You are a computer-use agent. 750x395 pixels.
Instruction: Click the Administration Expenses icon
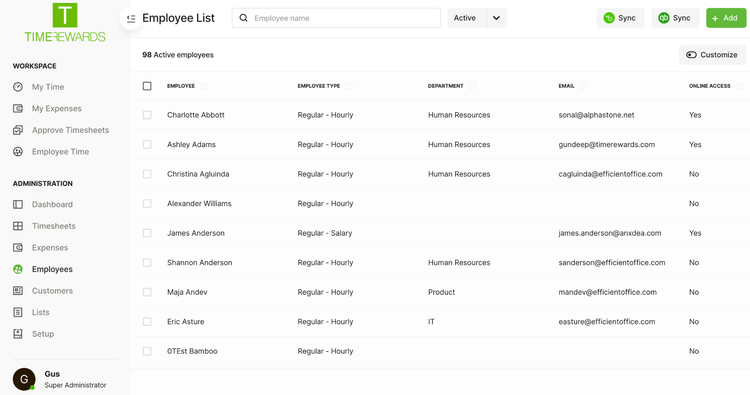(18, 248)
